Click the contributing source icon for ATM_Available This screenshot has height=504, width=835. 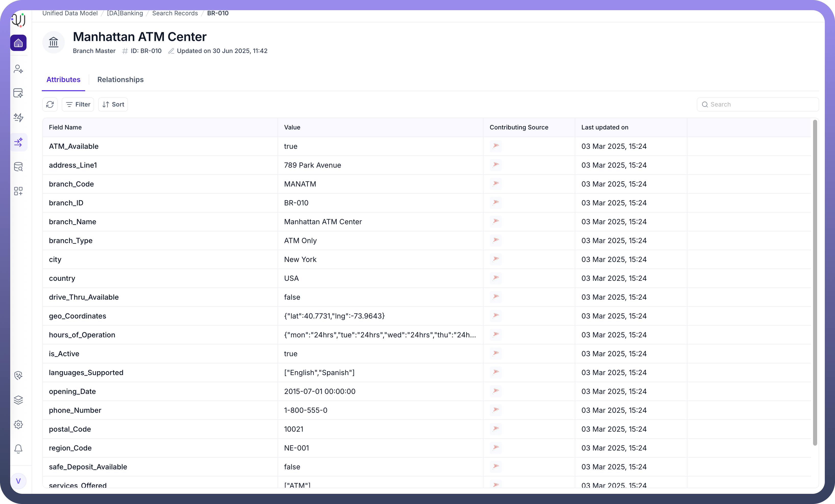click(495, 146)
